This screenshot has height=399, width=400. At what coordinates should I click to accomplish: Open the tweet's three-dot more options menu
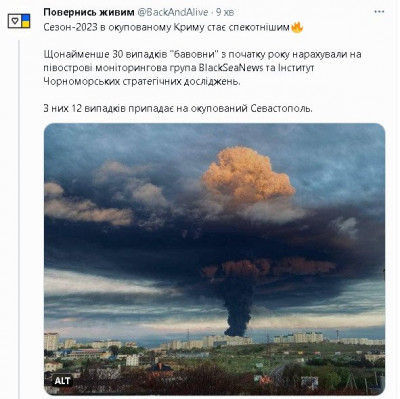click(379, 12)
